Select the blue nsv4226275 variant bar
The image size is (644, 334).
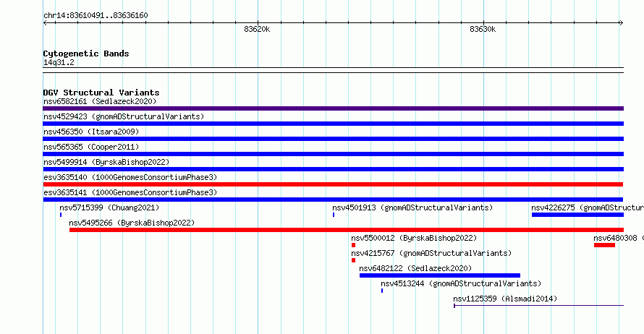click(x=577, y=215)
